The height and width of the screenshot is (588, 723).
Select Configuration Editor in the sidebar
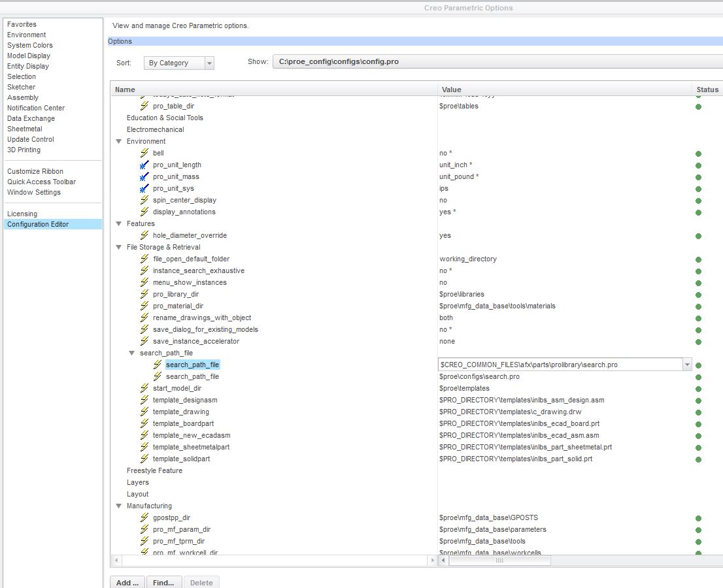point(52,224)
